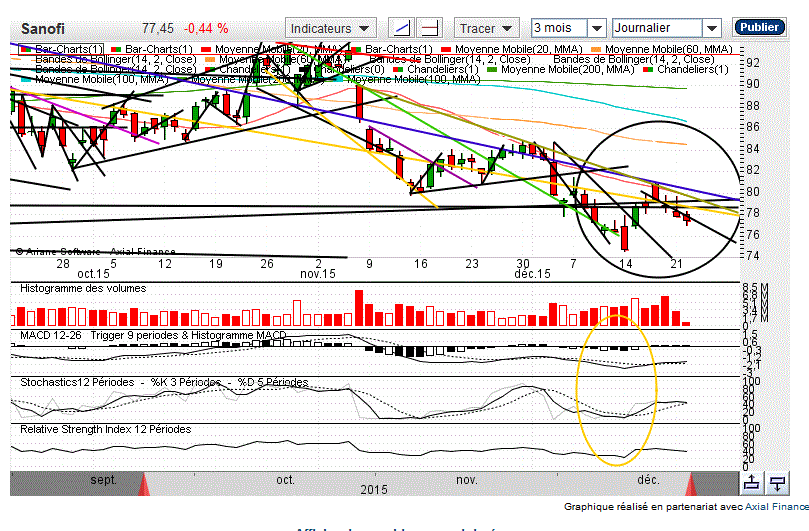809x531 pixels.
Task: Click the download chart icon
Action: click(x=777, y=483)
